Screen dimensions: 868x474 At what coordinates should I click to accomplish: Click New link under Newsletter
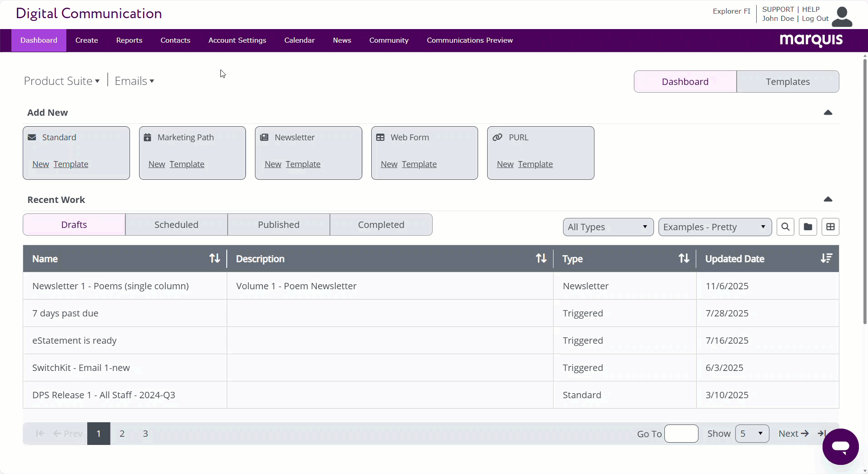[273, 164]
